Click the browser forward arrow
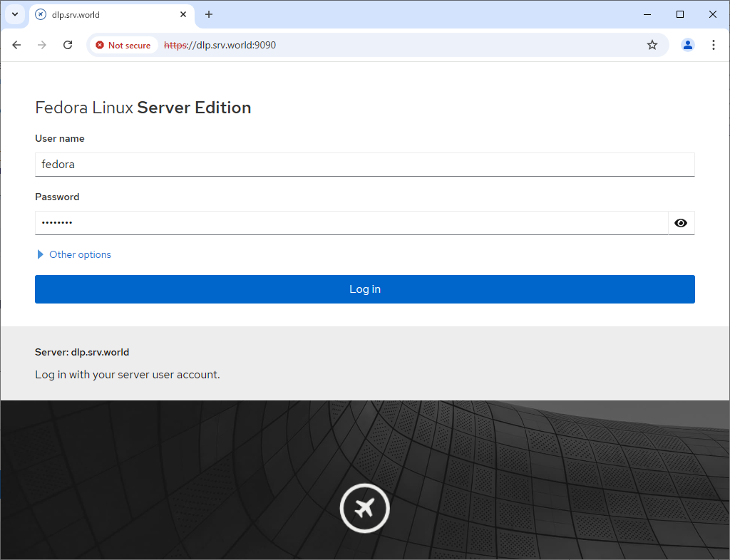 42,45
